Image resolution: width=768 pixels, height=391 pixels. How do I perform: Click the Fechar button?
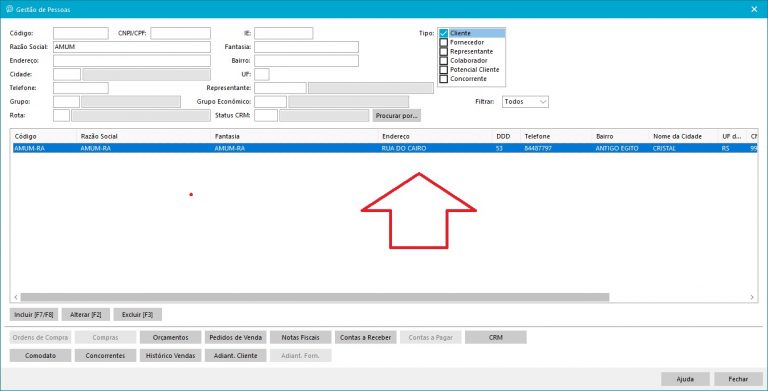point(738,379)
